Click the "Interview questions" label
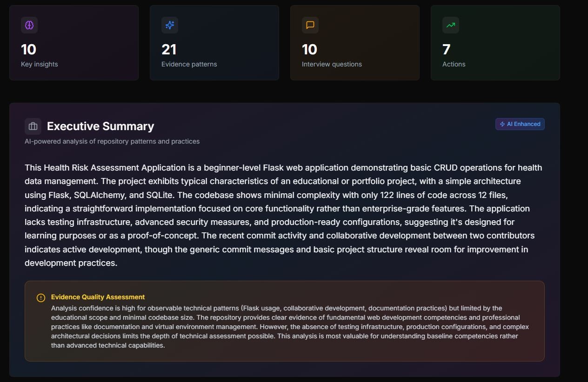588x382 pixels. [x=332, y=64]
